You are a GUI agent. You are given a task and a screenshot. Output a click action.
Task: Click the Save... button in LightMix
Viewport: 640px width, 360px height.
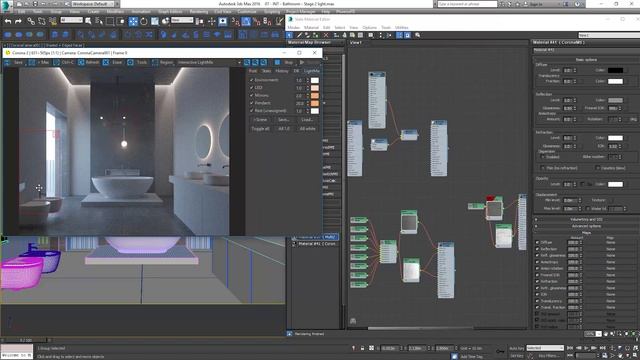pos(284,120)
